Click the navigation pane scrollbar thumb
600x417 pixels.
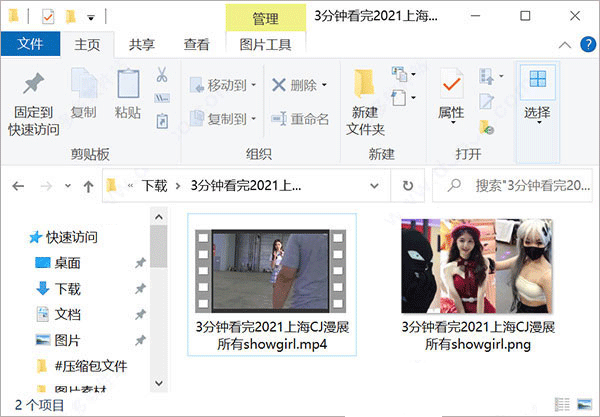tap(159, 246)
